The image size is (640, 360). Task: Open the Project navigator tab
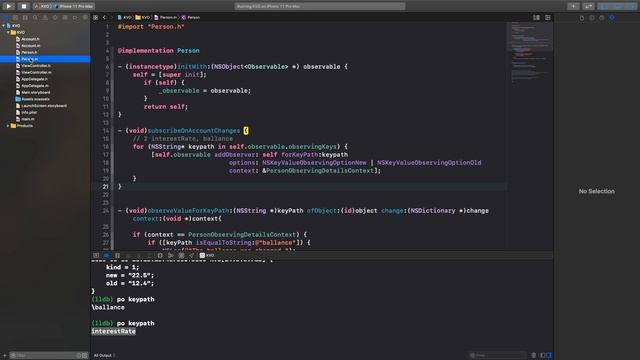pyautogui.click(x=5, y=18)
